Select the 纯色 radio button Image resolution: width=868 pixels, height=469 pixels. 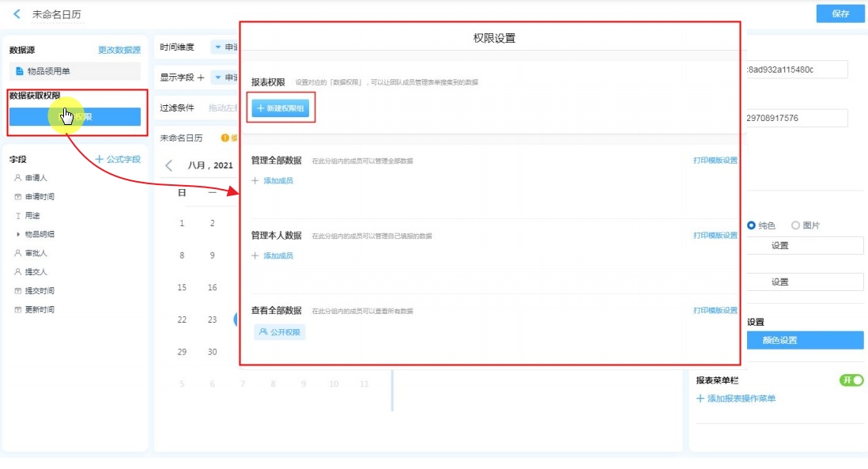click(751, 225)
